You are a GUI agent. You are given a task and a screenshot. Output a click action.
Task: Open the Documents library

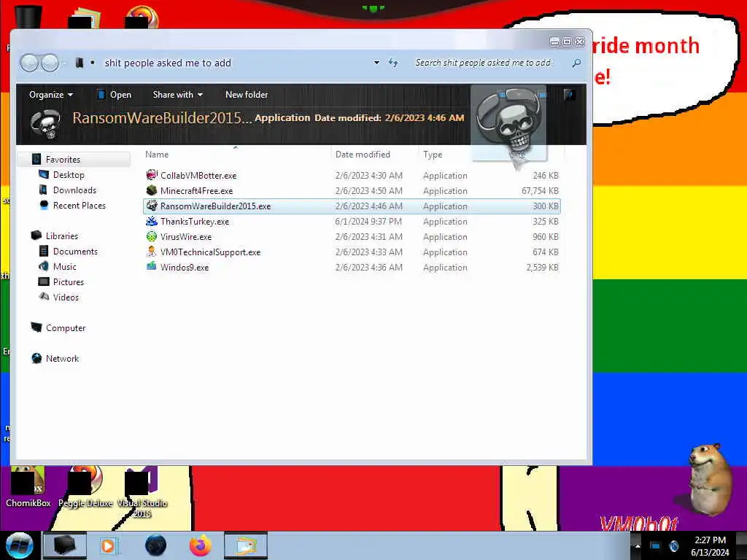[x=75, y=251]
